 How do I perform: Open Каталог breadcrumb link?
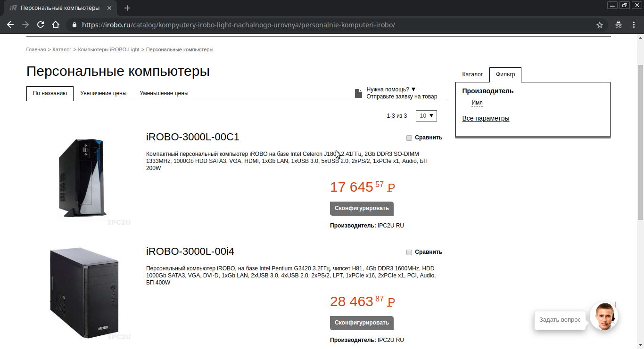62,49
